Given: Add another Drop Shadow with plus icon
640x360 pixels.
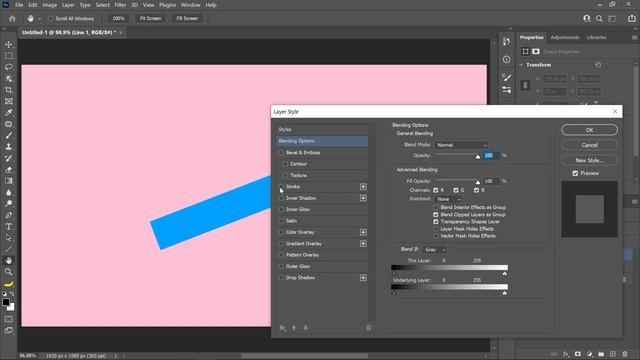Looking at the screenshot, I should (x=363, y=278).
